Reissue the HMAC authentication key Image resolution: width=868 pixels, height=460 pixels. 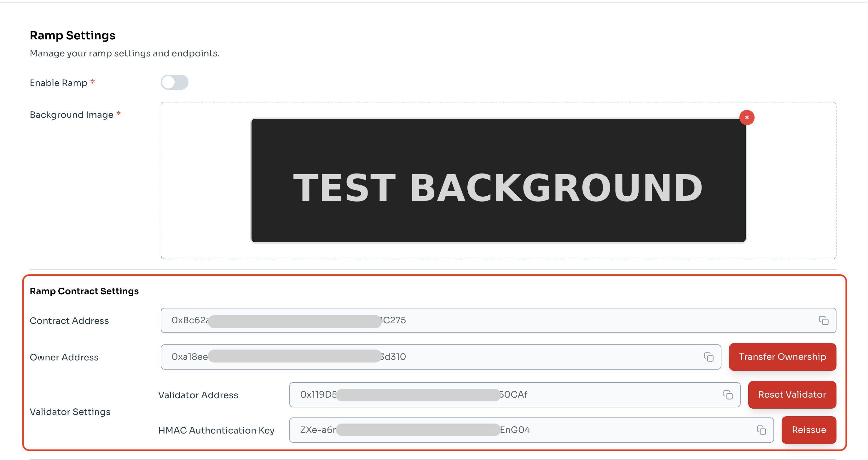pyautogui.click(x=808, y=430)
